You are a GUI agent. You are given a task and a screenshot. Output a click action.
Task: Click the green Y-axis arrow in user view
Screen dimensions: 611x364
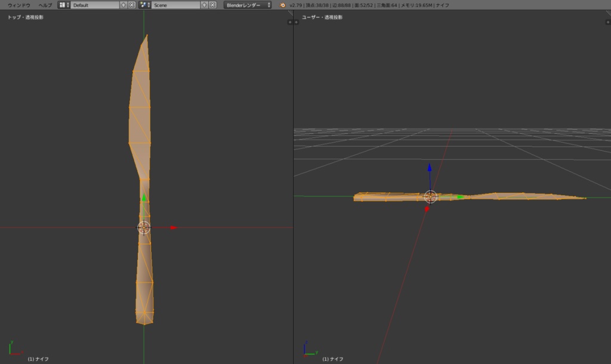tap(461, 197)
